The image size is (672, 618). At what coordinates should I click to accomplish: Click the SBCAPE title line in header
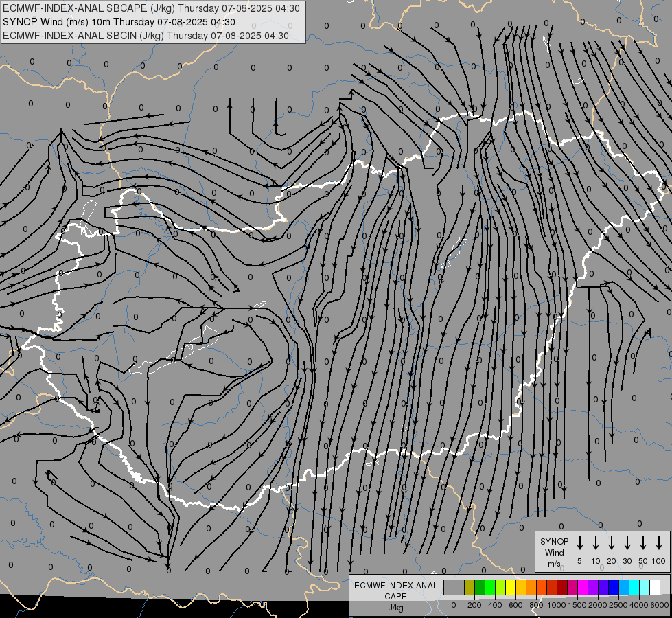point(151,8)
